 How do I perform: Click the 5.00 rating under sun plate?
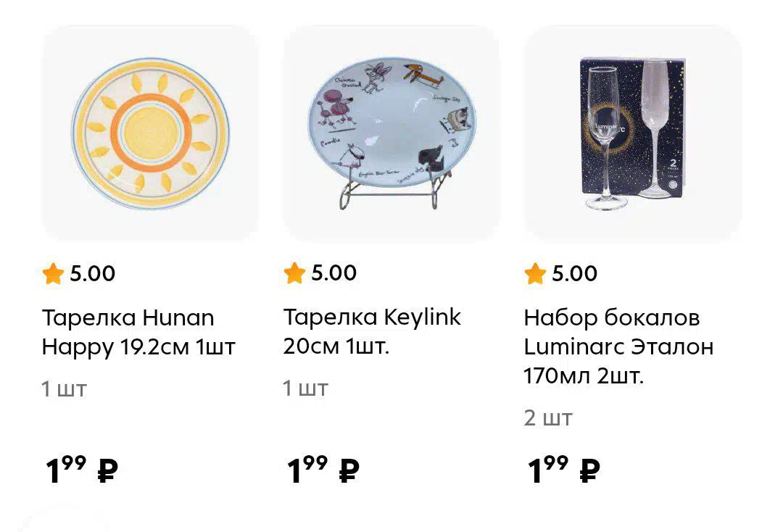click(x=92, y=273)
